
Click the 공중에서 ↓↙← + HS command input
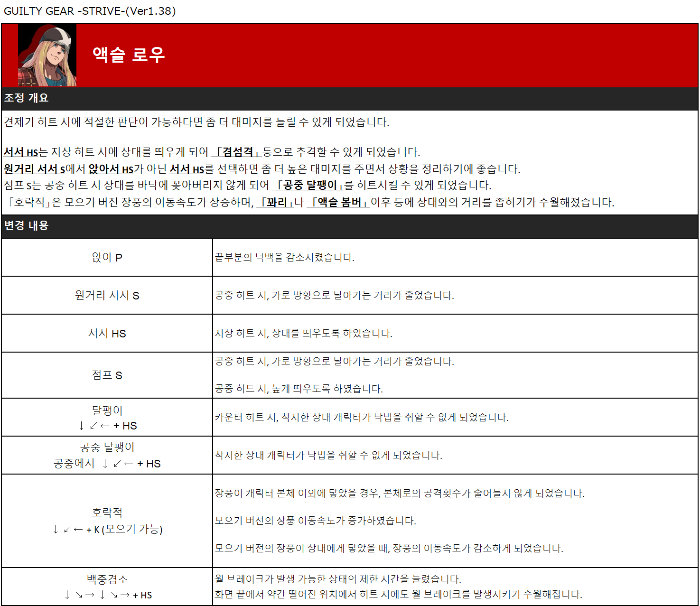point(107,464)
